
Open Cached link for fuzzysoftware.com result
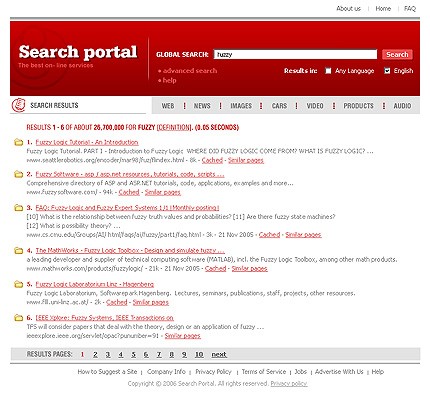[x=129, y=192]
